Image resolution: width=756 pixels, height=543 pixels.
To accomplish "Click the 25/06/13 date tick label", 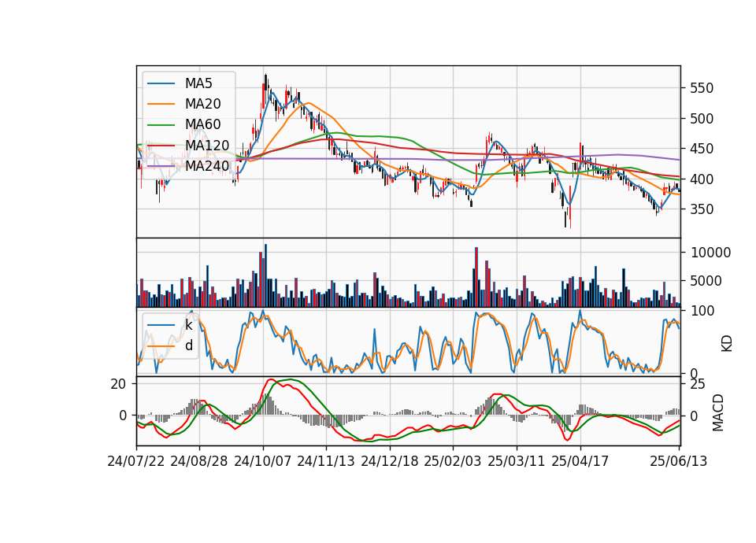I will pos(678,461).
